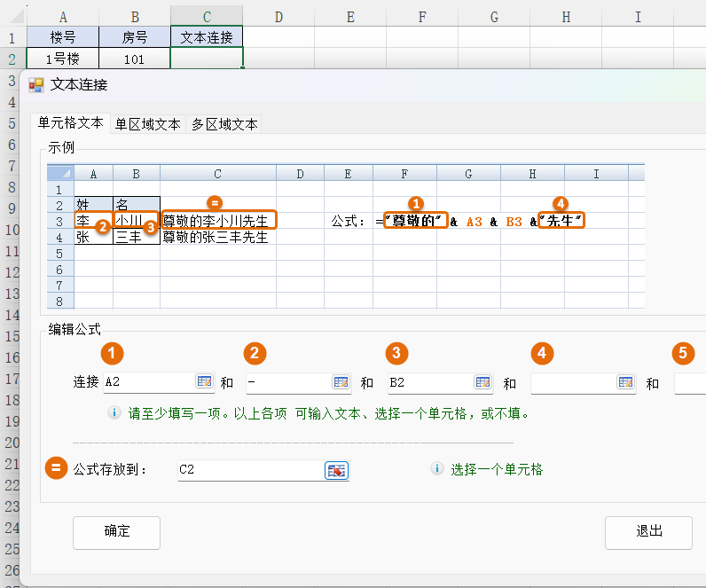Click cell picker icon for field 1
706x588 pixels.
point(205,382)
